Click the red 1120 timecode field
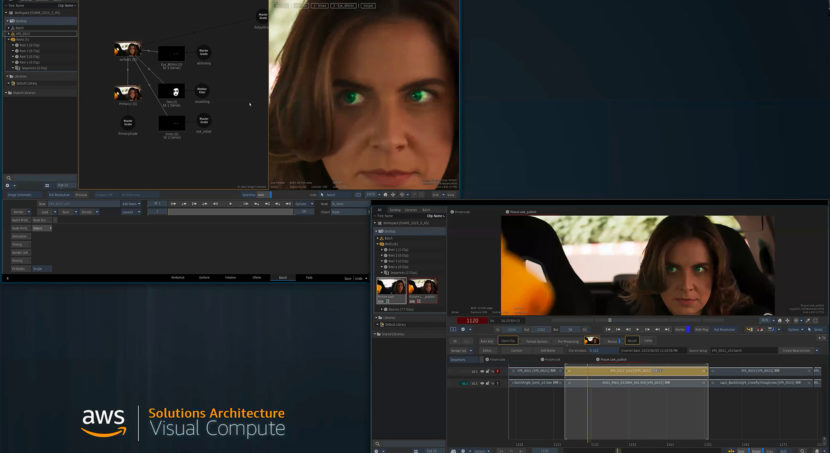 [x=472, y=320]
